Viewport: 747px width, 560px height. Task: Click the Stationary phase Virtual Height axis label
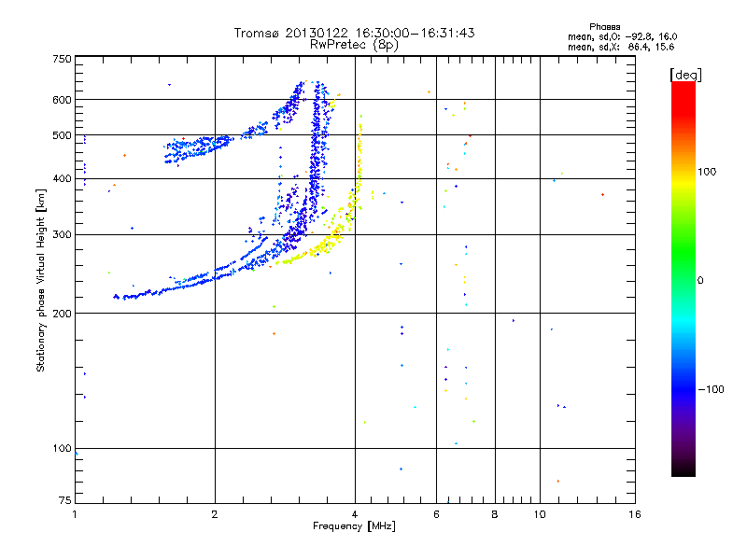(x=41, y=281)
